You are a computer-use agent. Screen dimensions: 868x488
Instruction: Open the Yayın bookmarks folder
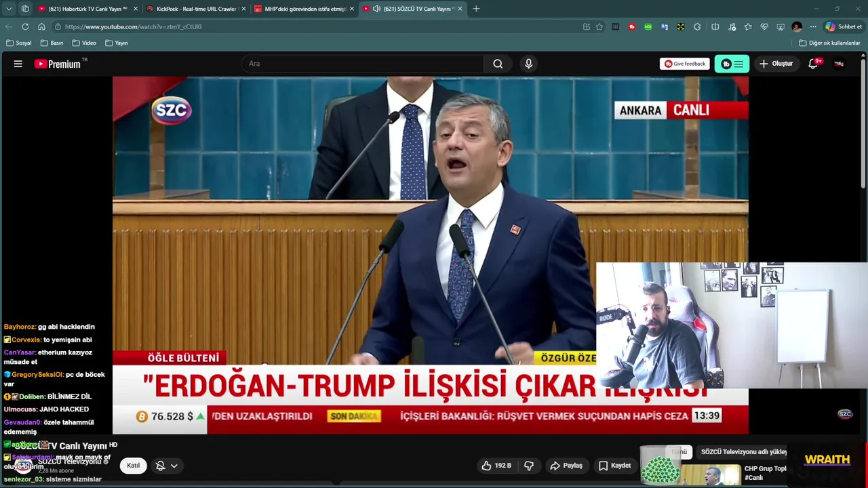click(117, 43)
